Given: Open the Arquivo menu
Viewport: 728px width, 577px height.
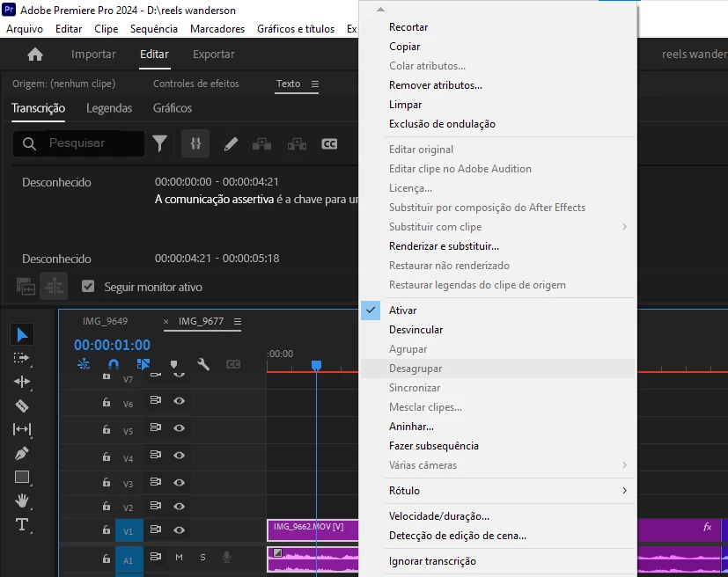Looking at the screenshot, I should pyautogui.click(x=25, y=29).
